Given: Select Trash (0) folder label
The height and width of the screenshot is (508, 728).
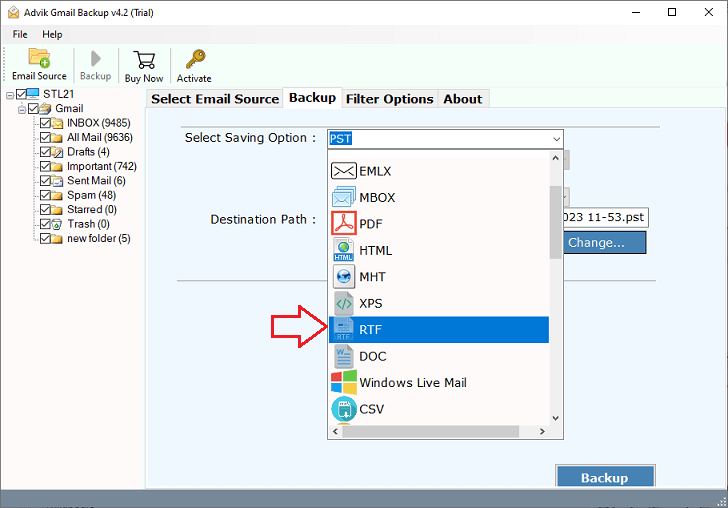Looking at the screenshot, I should click(x=88, y=224).
